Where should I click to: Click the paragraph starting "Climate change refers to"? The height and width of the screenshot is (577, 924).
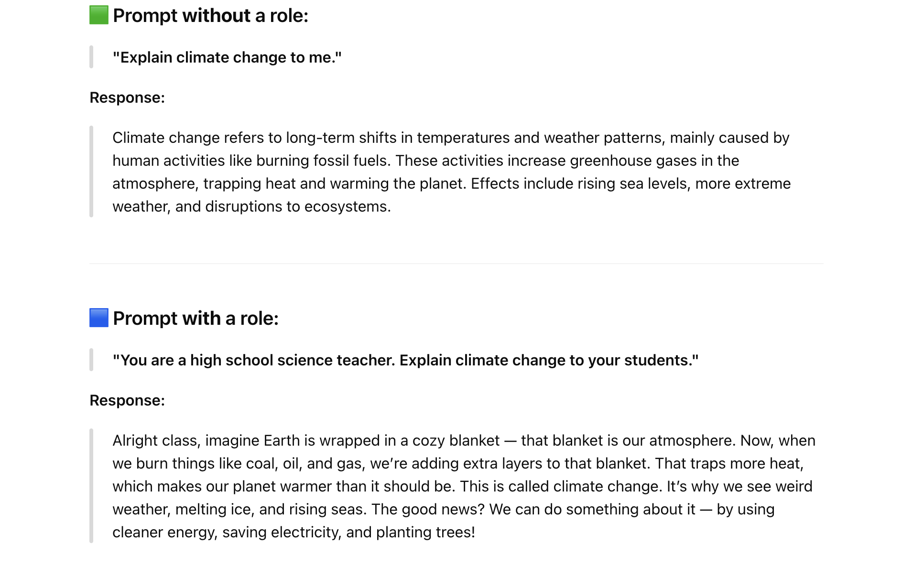451,172
